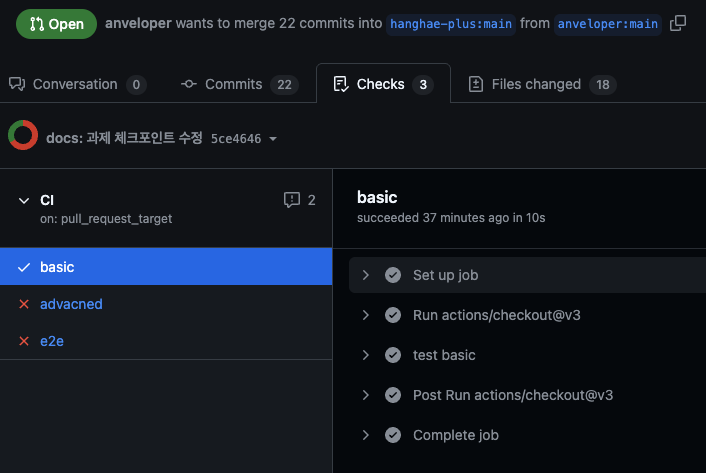Image resolution: width=706 pixels, height=473 pixels.
Task: Click the test basic success checkmark icon
Action: click(x=393, y=355)
